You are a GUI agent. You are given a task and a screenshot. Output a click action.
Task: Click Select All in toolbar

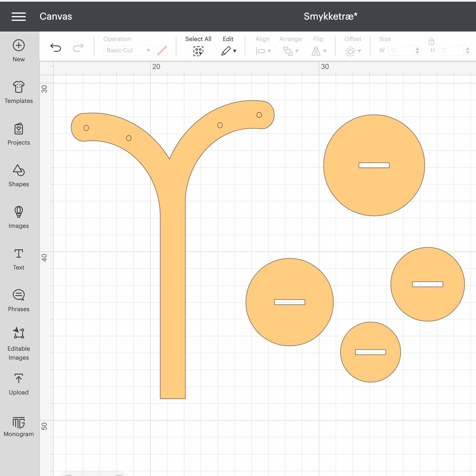coord(198,46)
